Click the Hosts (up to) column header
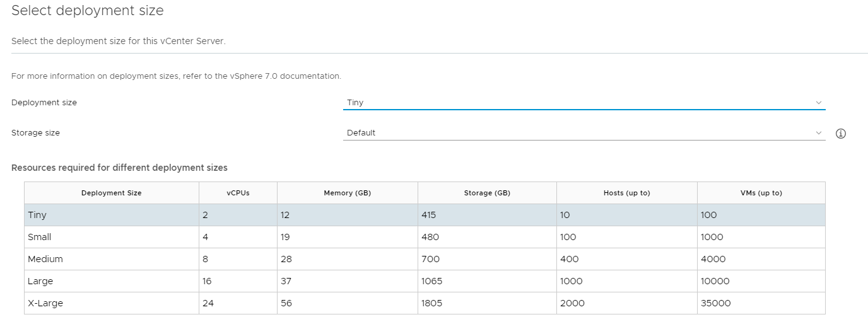Image resolution: width=868 pixels, height=334 pixels. 627,193
